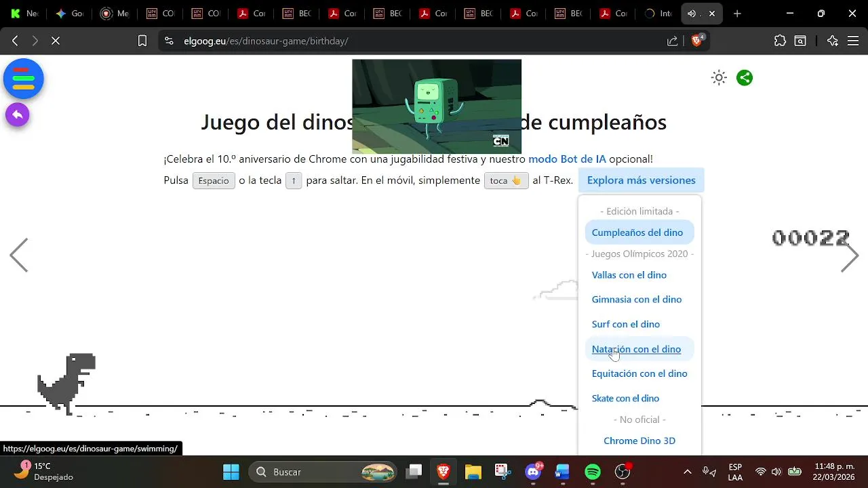Open Discord from the taskbar
This screenshot has height=488, width=868.
click(534, 472)
